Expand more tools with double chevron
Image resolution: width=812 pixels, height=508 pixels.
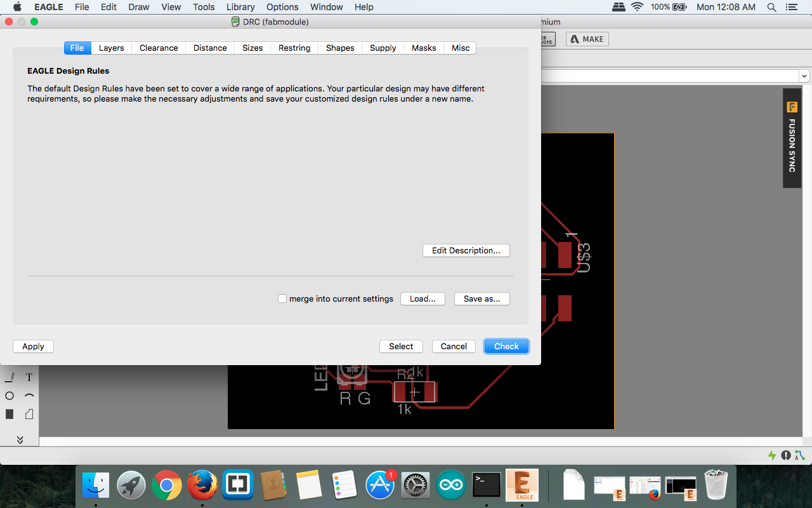pyautogui.click(x=20, y=439)
